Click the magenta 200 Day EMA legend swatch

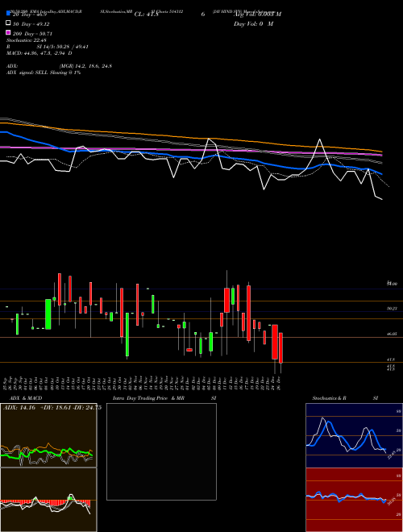click(8, 32)
